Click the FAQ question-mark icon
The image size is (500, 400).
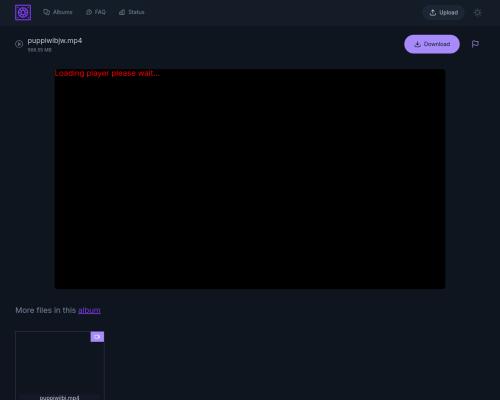(89, 12)
